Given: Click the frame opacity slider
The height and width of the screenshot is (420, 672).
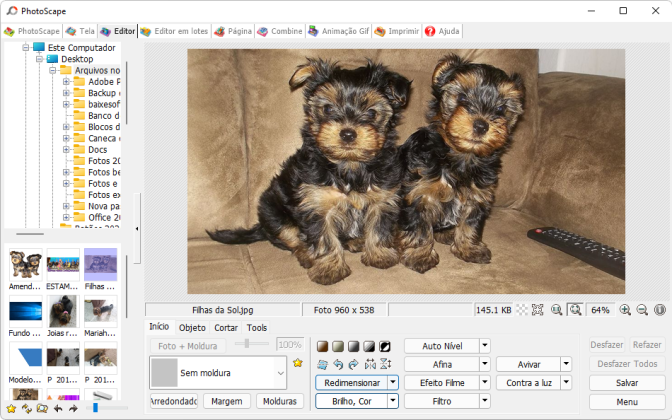Looking at the screenshot, I should point(252,343).
